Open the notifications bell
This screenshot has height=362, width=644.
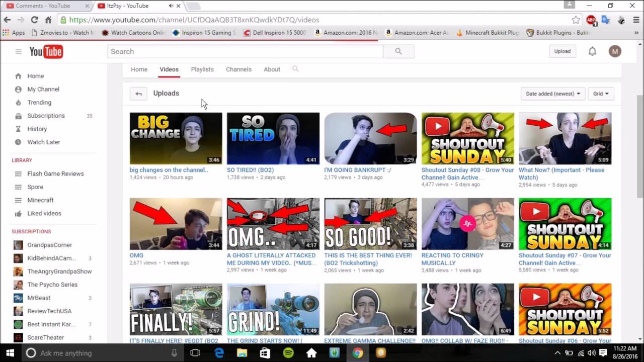[x=592, y=51]
